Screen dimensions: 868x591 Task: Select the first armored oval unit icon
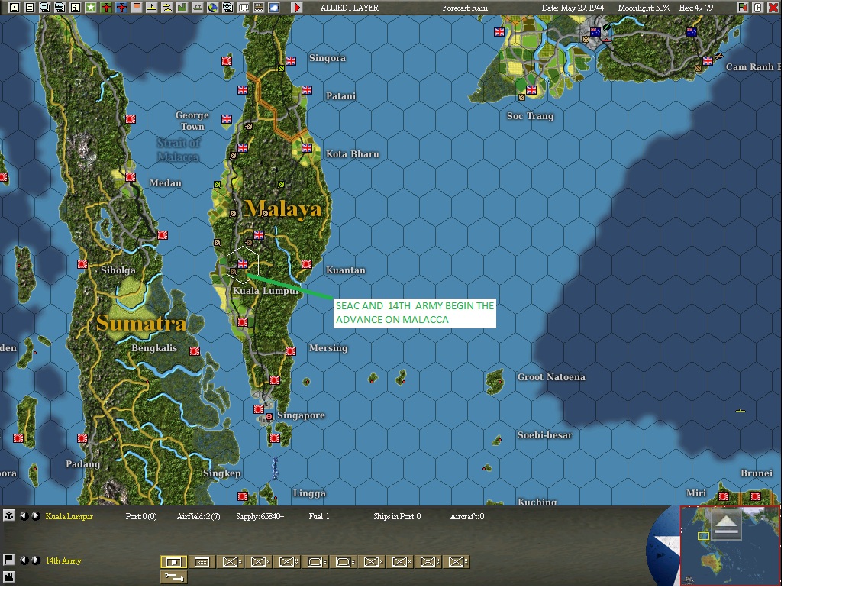pos(315,562)
